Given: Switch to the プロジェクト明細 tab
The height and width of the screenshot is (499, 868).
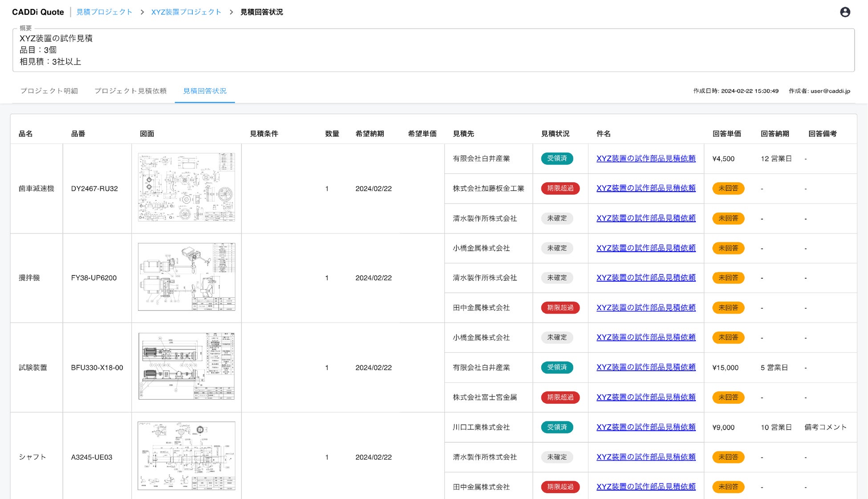Looking at the screenshot, I should (49, 91).
